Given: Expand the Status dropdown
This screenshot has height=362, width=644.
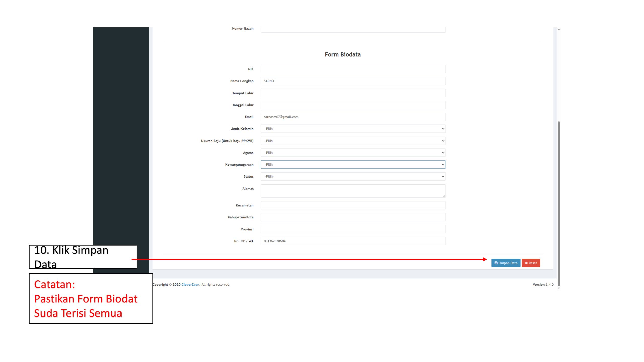Looking at the screenshot, I should click(353, 176).
